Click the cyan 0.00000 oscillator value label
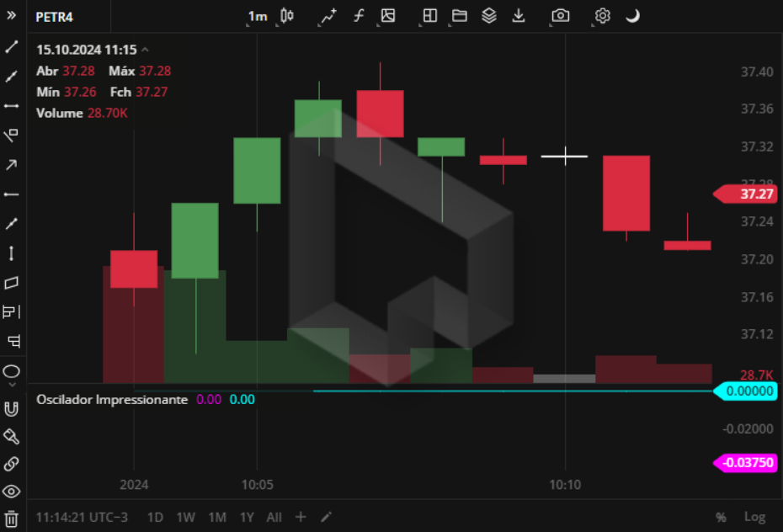The height and width of the screenshot is (532, 783). point(746,391)
